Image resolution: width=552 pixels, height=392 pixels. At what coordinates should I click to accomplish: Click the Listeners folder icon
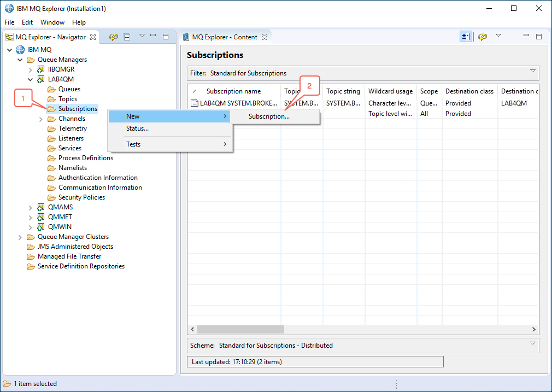52,138
